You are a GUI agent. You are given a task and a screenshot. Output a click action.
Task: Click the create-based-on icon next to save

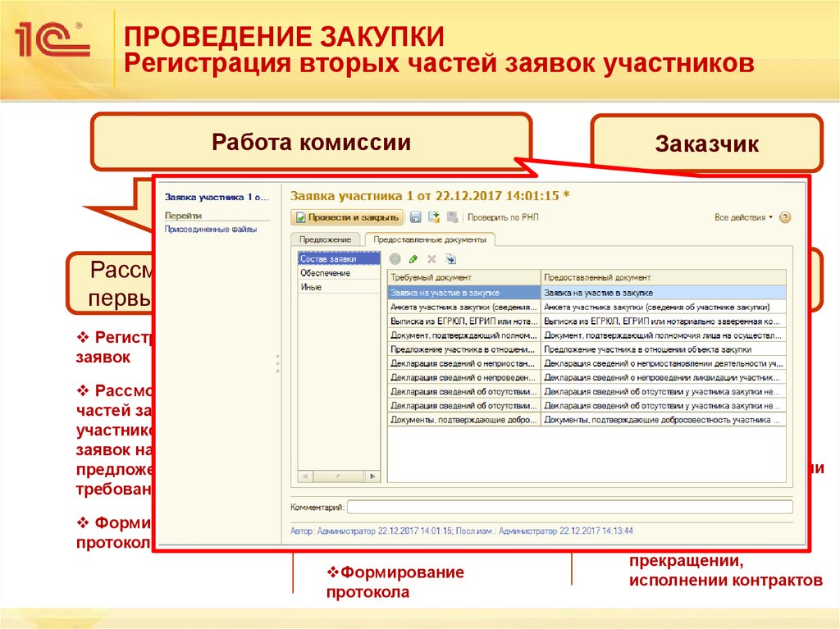(434, 217)
